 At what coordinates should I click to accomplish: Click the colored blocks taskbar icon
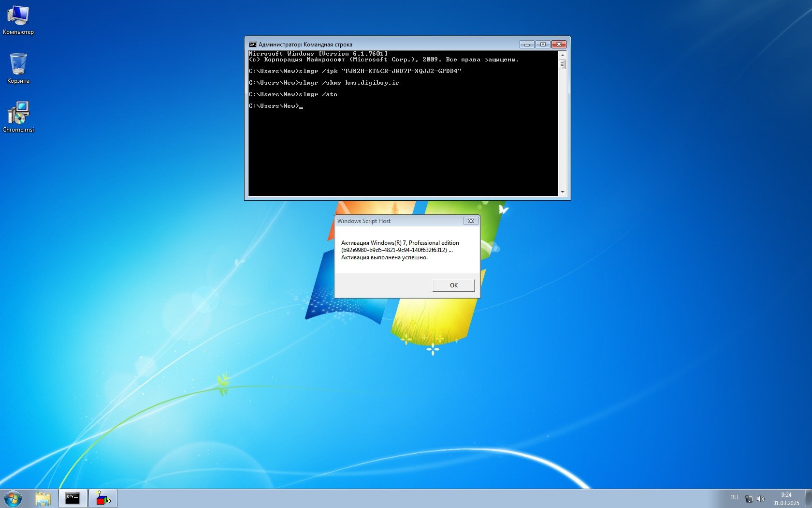(x=103, y=498)
